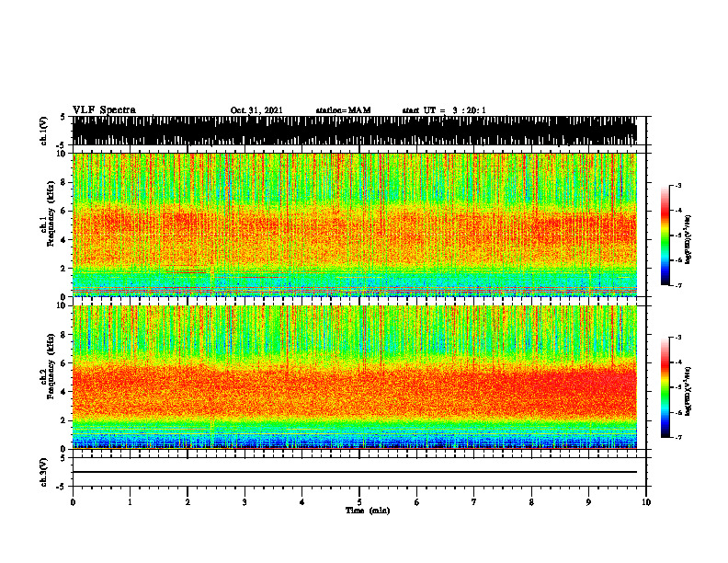
Task: Click the "-3" tick on ch.2 color bar
Action: click(678, 338)
